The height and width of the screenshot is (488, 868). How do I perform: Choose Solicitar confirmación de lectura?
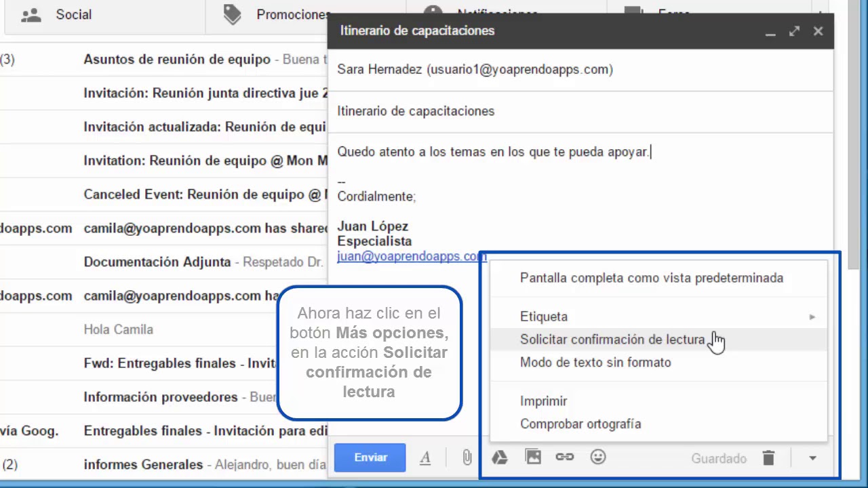[658, 340]
